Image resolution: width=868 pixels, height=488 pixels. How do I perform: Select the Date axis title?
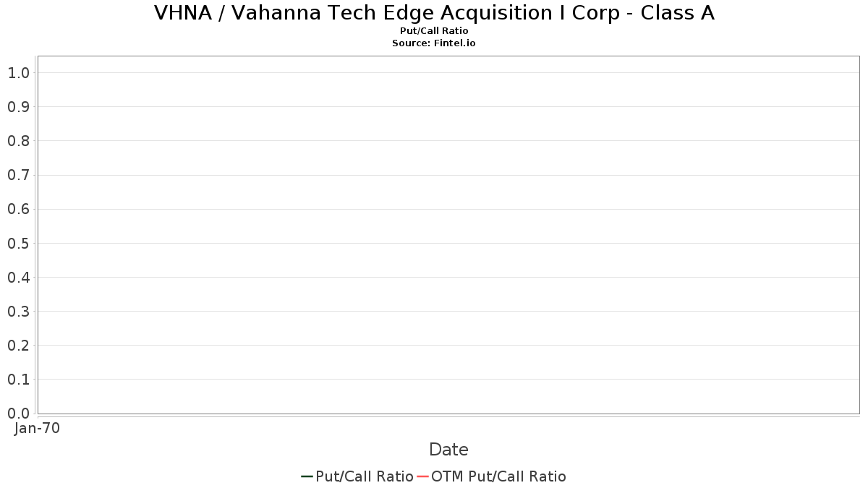[448, 450]
